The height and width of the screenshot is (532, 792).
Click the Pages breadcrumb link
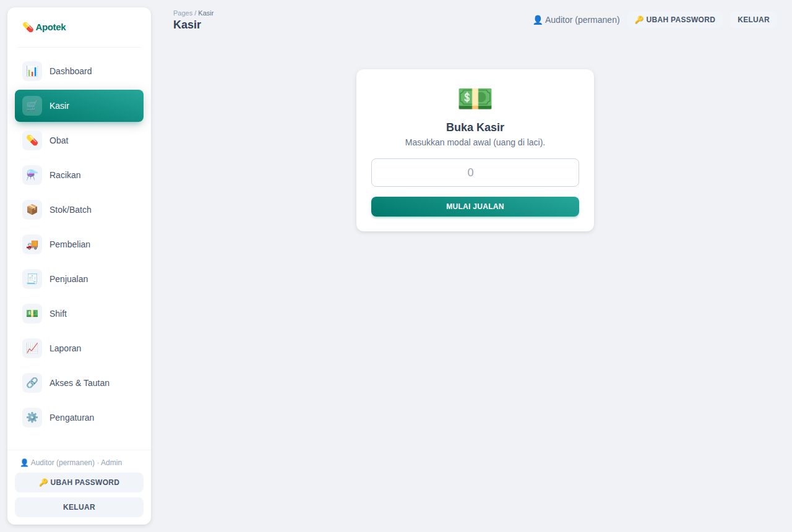183,13
